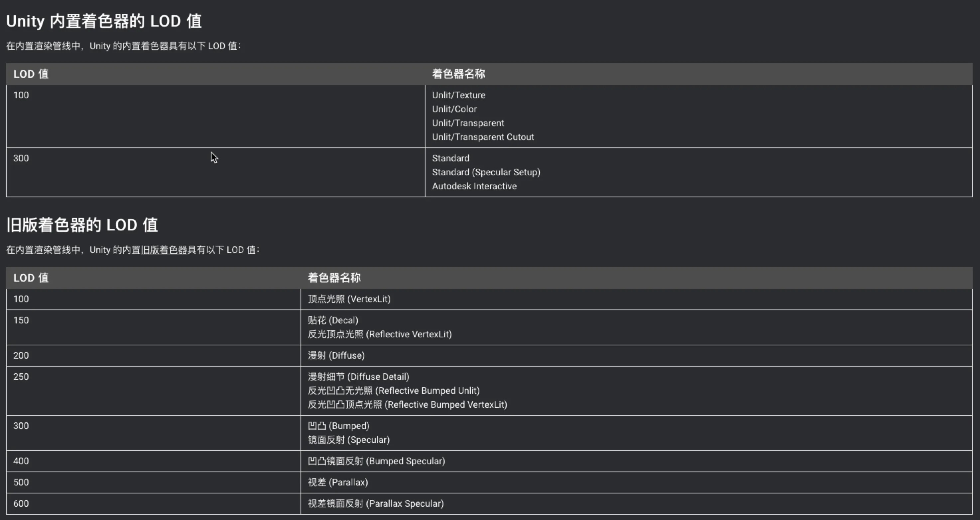Click the 顶点光照 (VertexLit) cell
980x520 pixels.
[349, 299]
